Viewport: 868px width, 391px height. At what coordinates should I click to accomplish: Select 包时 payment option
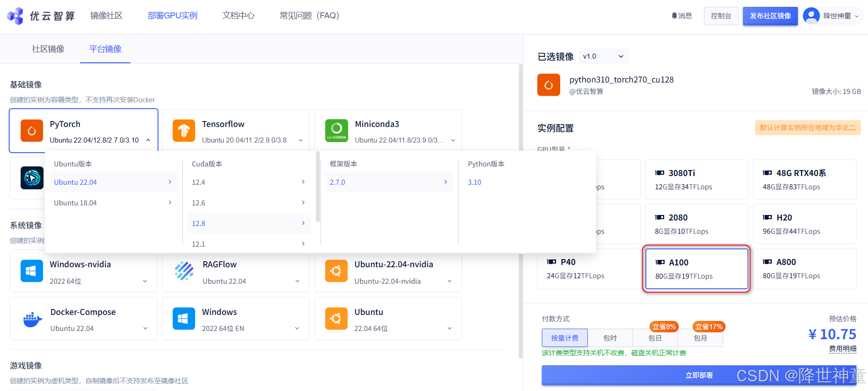610,338
